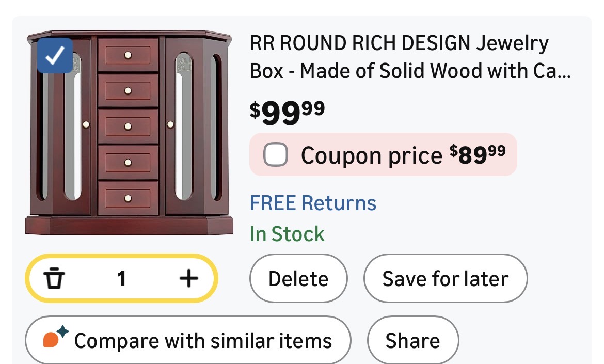Screen dimensions: 604x364
Task: Click the truncated "Solid Wood with Ca..." title line
Action: [410, 71]
